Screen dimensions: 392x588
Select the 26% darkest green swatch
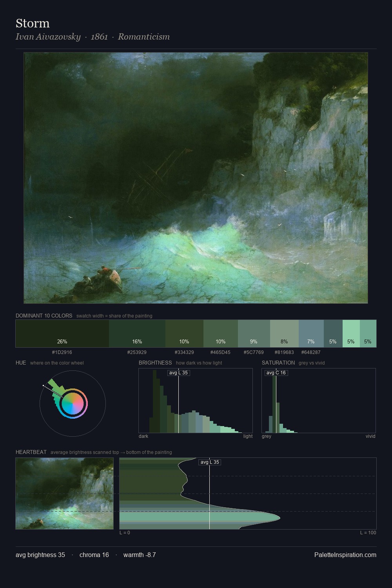[x=62, y=334]
